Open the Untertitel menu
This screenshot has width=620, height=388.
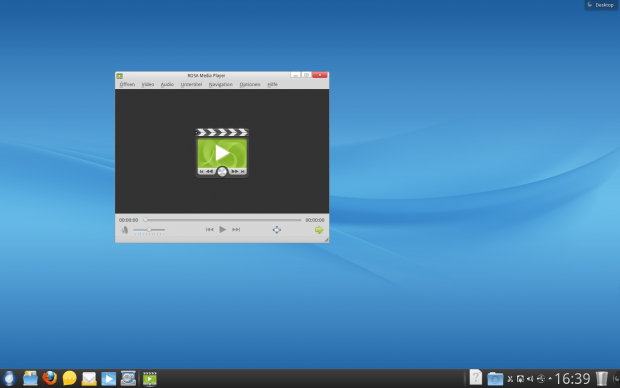coord(191,84)
